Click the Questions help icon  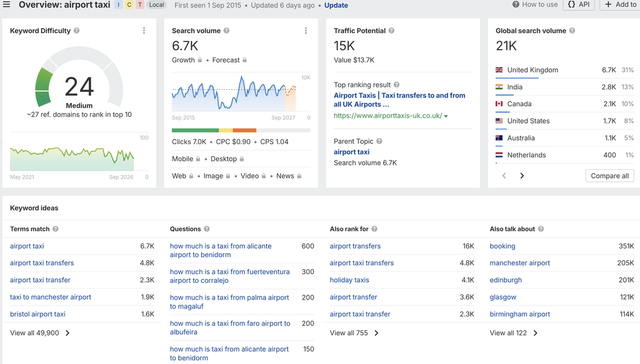tap(207, 229)
